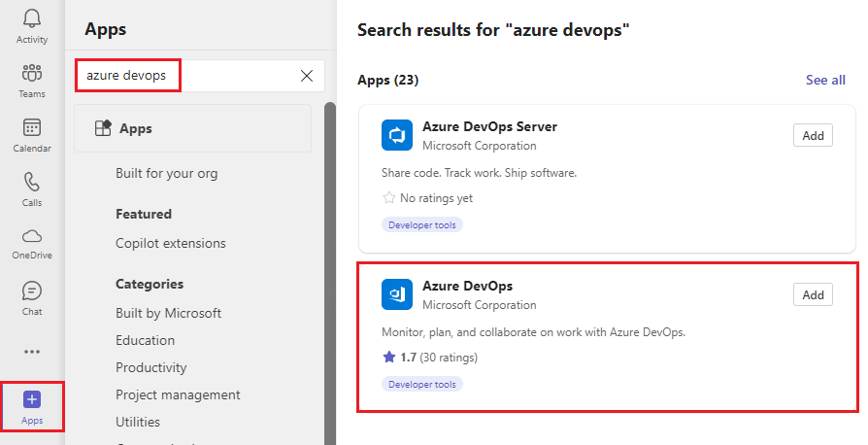Click Microsoft Corporation under Azure DevOps Server
Viewport: 868px width, 445px height.
tap(480, 146)
